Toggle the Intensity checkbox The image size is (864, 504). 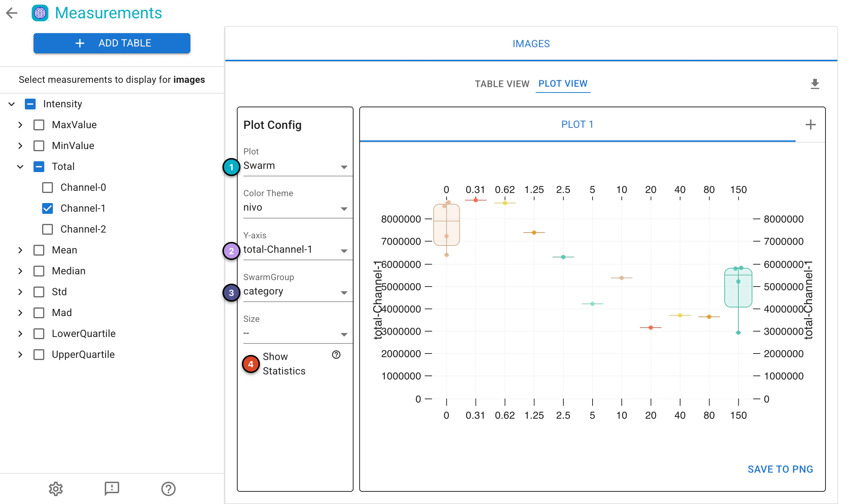coord(30,104)
